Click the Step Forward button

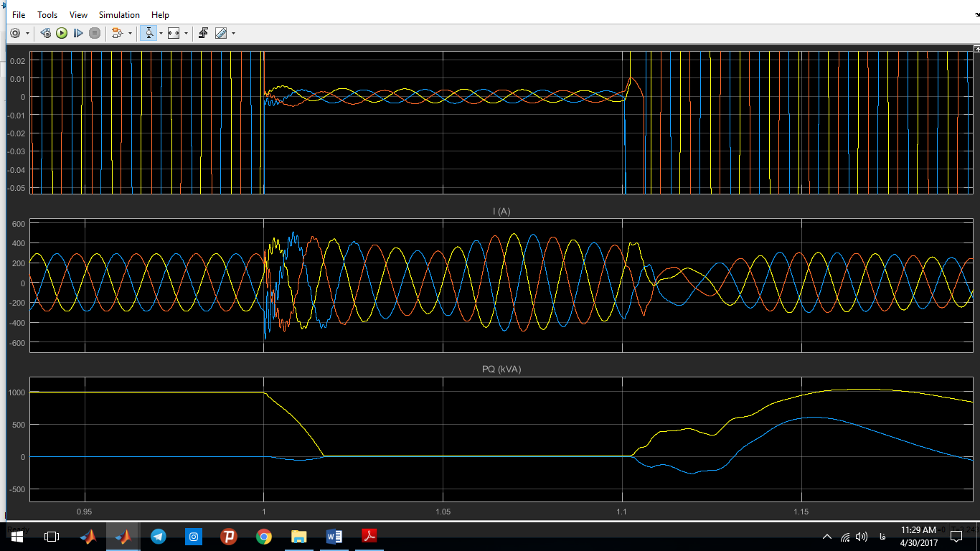[78, 33]
